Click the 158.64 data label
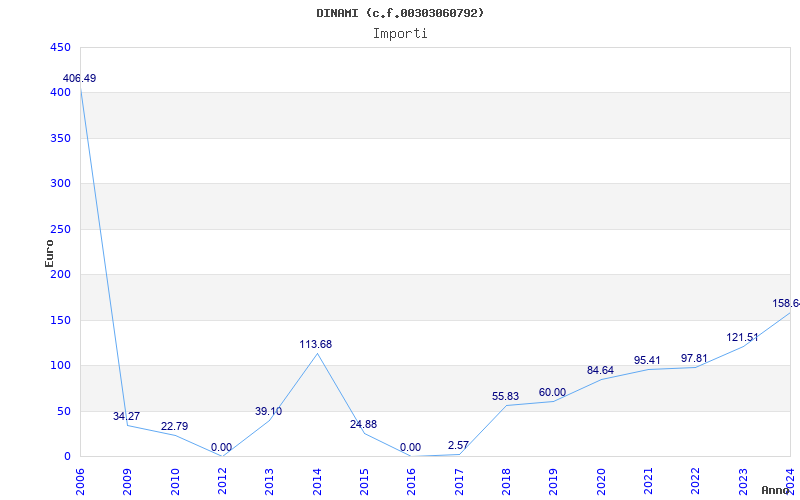The width and height of the screenshot is (800, 500). [x=786, y=304]
